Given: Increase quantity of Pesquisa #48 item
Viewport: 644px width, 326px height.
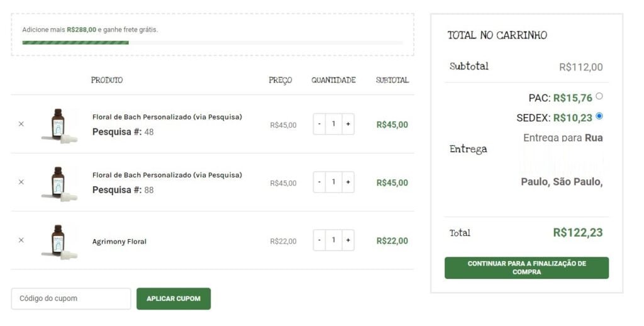Looking at the screenshot, I should 348,124.
